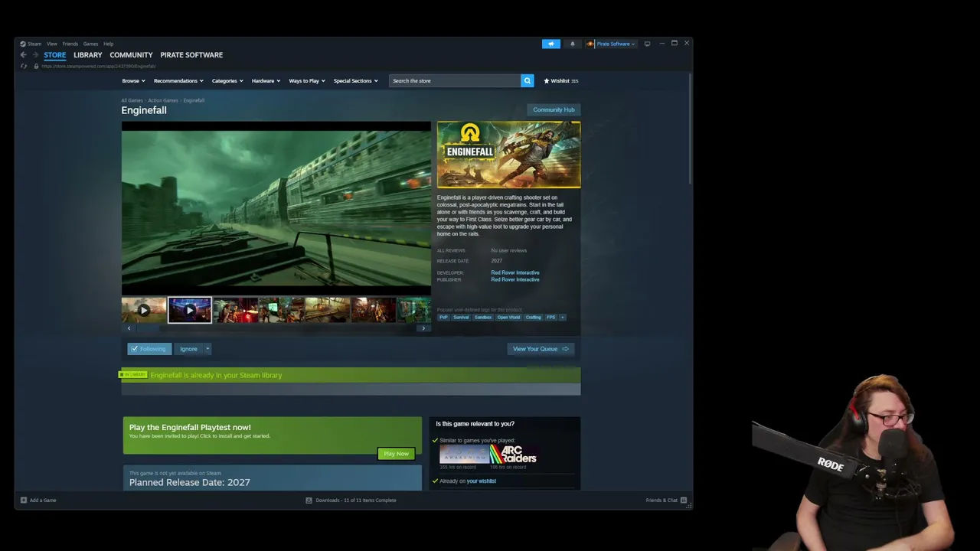Screen dimensions: 980x551
Task: Click the Friends & Chat icon
Action: pos(684,500)
